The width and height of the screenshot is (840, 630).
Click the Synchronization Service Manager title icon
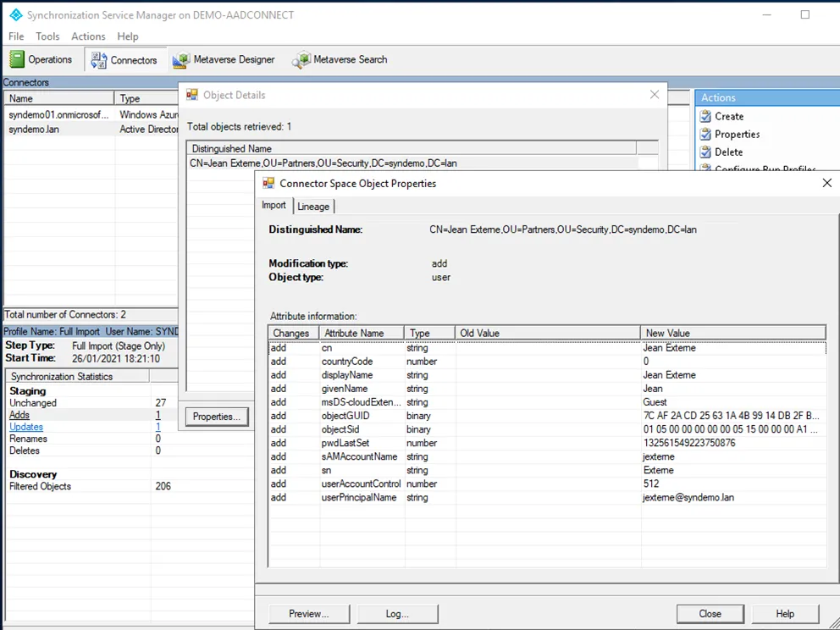coord(14,15)
